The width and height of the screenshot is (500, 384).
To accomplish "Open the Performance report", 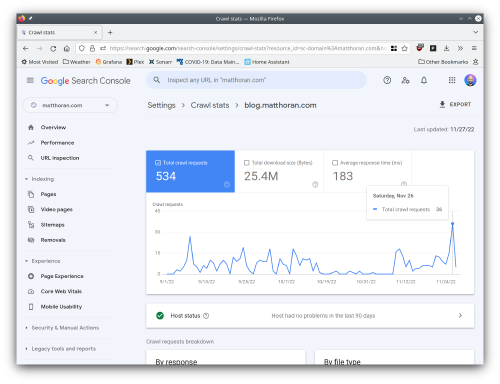I will (x=57, y=143).
